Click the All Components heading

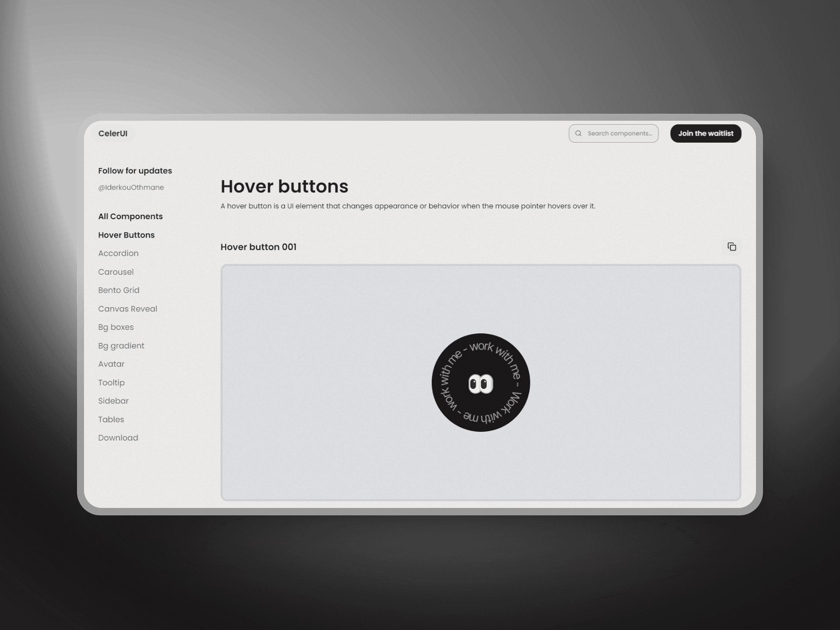click(130, 217)
